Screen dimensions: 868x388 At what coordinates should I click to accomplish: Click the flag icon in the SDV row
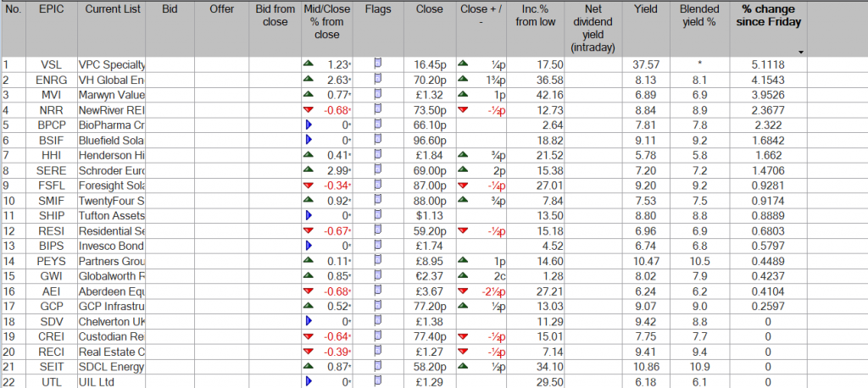378,320
